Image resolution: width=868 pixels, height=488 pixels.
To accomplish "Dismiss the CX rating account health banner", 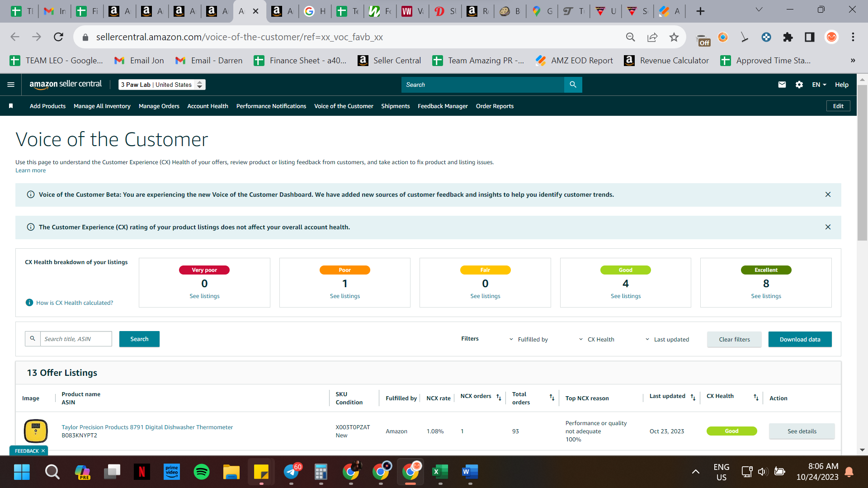I will pos(828,227).
